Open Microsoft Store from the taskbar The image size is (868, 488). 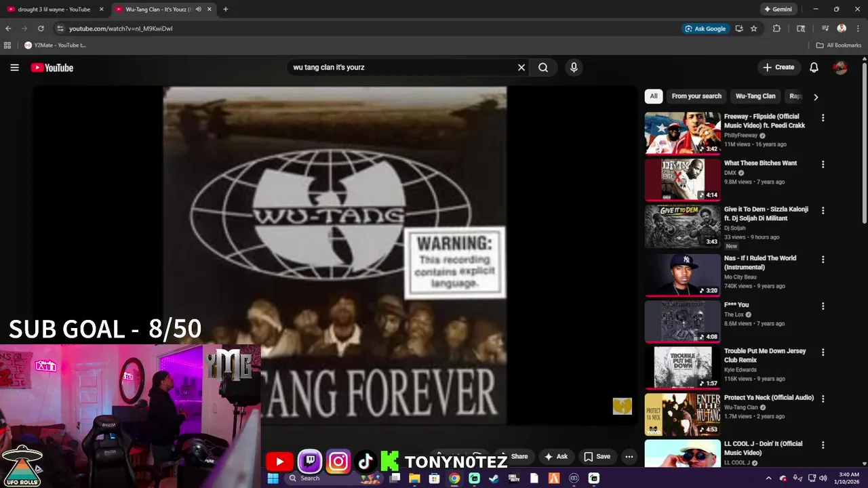434,479
